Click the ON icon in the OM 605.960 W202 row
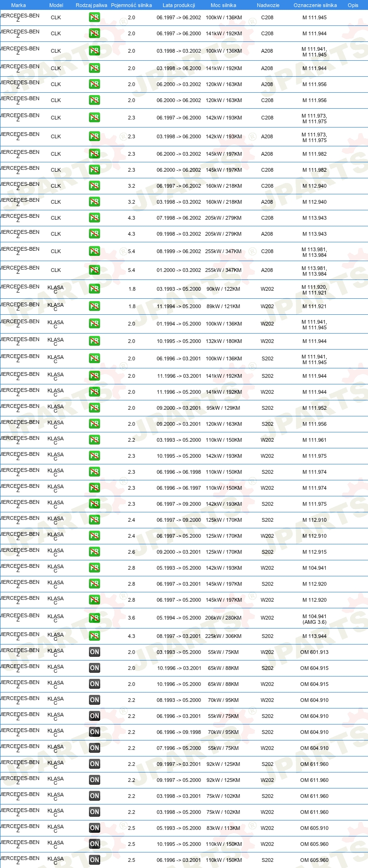368x868 pixels. pos(95,844)
